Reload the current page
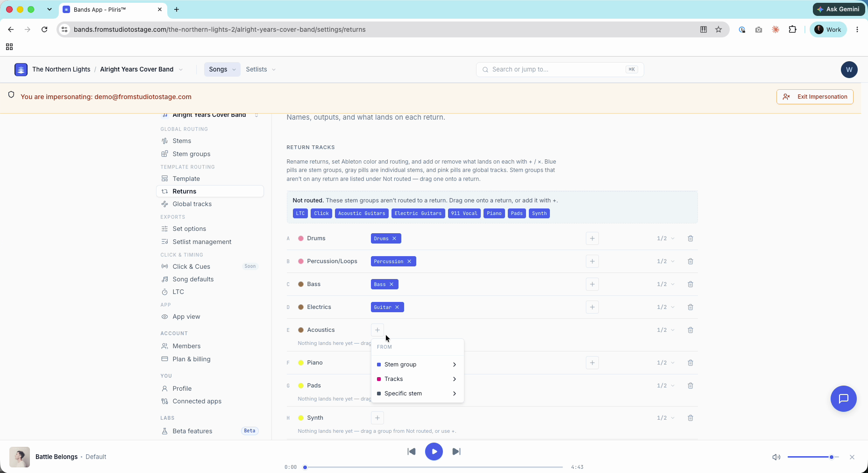The height and width of the screenshot is (473, 868). (44, 29)
